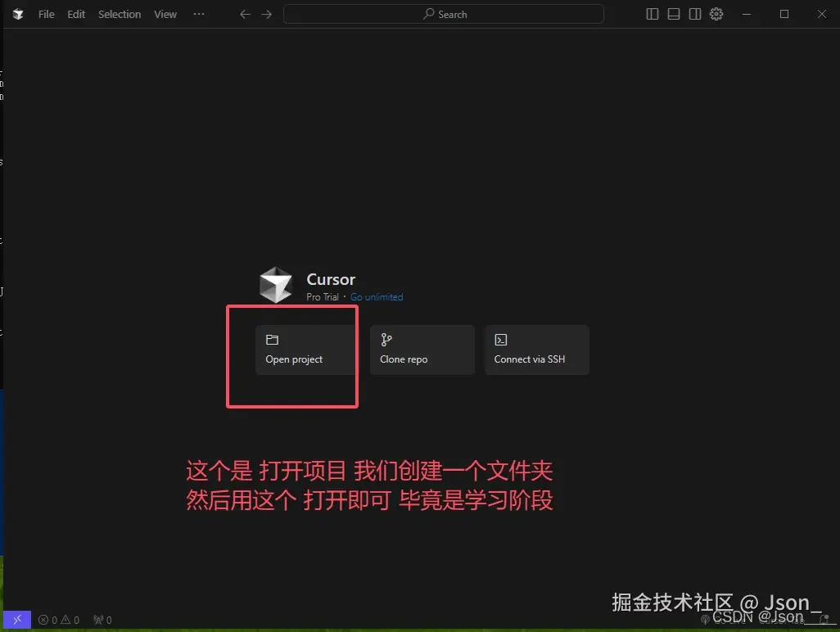The image size is (840, 632).
Task: Click the Connect via SSH button
Action: (537, 350)
